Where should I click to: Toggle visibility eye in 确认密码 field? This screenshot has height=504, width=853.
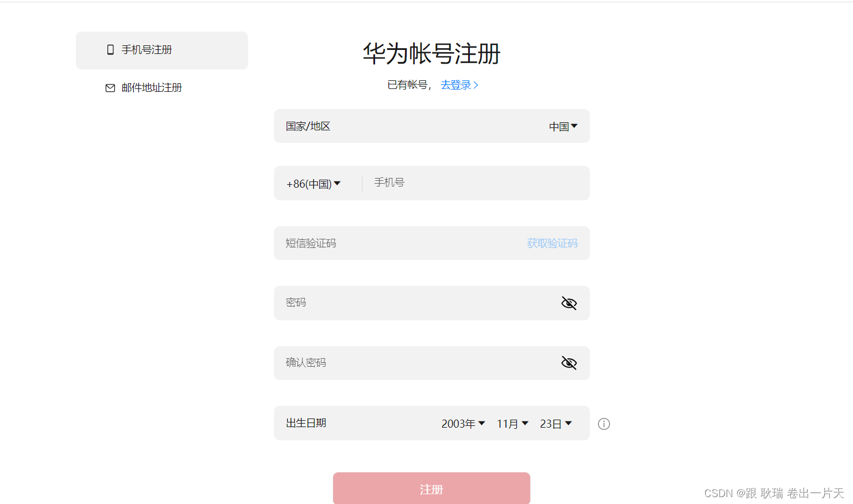click(569, 363)
